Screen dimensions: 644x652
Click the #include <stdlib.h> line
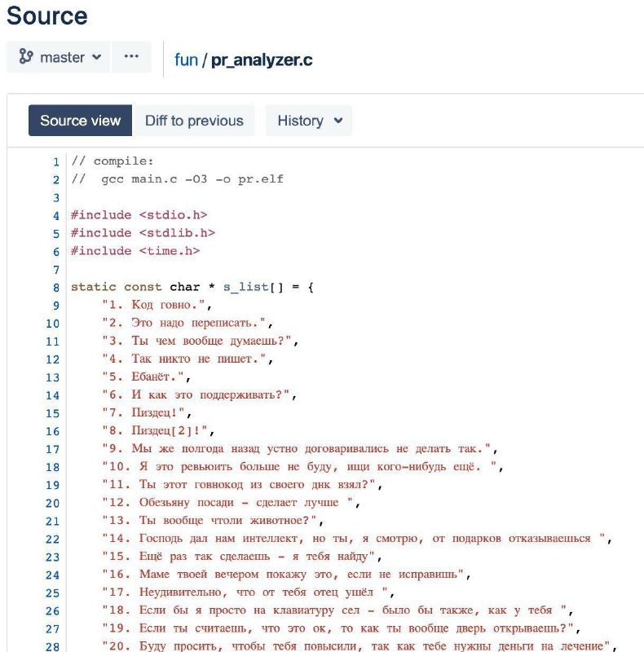(142, 233)
